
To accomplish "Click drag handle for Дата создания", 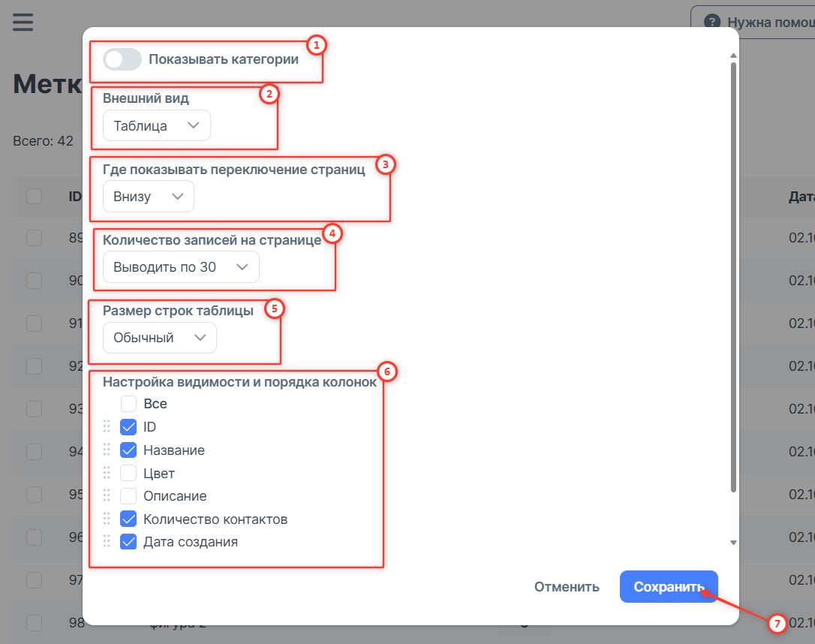I will [107, 541].
